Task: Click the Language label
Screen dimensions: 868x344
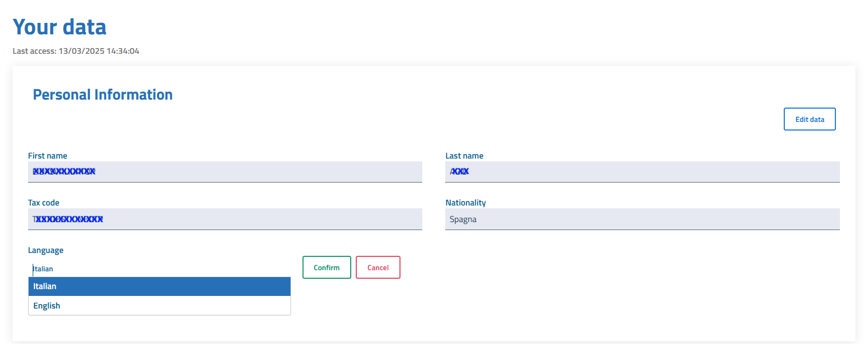Action: (46, 250)
